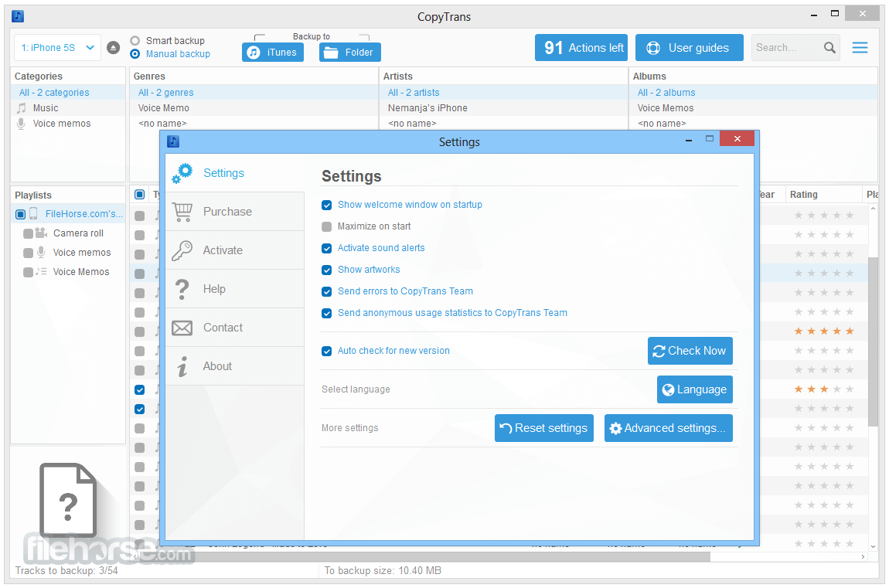889x588 pixels.
Task: Select 'All - 2 albums' row
Action: [753, 93]
